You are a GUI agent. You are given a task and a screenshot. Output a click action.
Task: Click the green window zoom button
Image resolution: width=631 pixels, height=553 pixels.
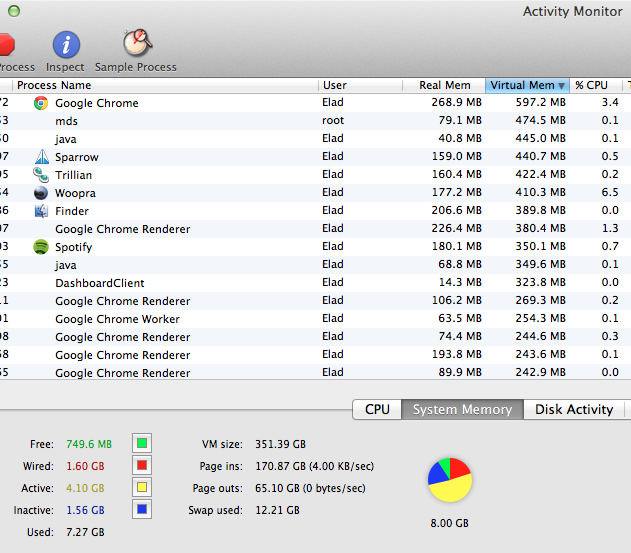coord(14,11)
